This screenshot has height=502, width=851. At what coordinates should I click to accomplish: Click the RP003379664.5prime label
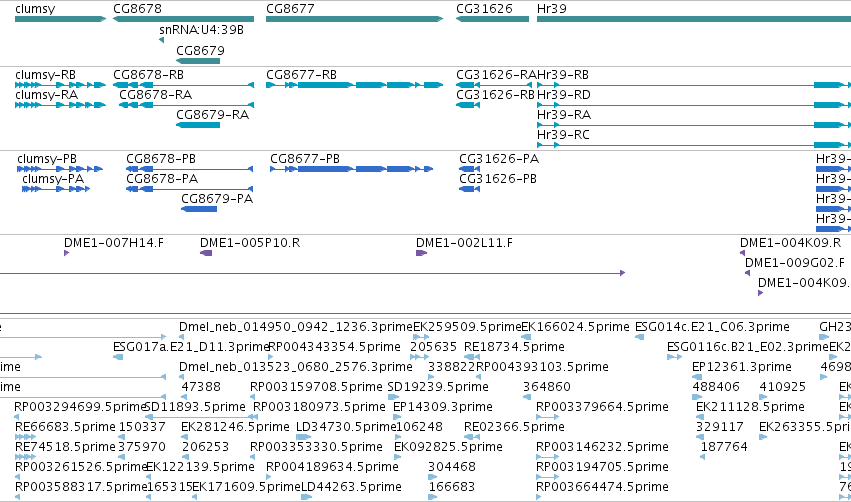tap(602, 408)
